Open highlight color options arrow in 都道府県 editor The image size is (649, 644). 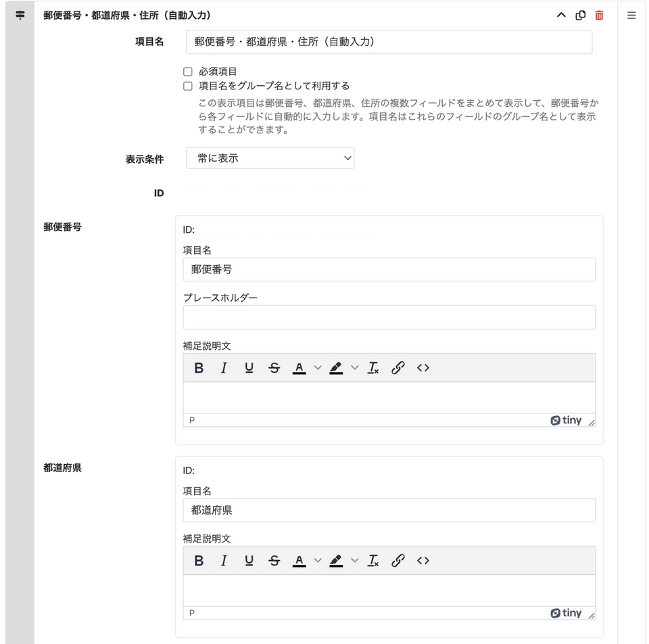[x=354, y=561]
